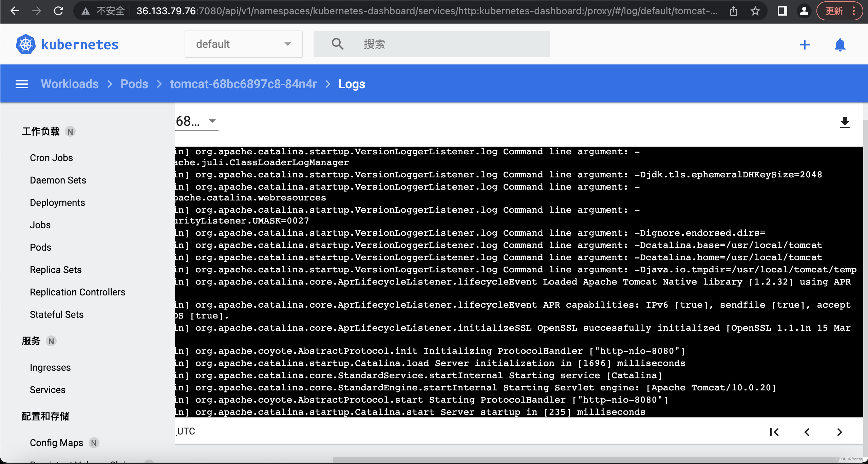Download logs with the download icon

tap(845, 122)
